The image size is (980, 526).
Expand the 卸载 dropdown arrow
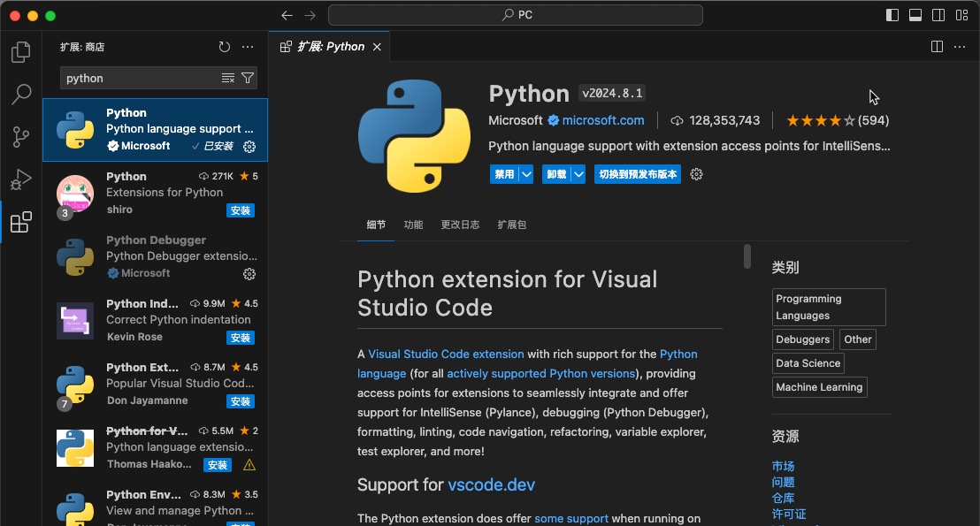pos(578,174)
